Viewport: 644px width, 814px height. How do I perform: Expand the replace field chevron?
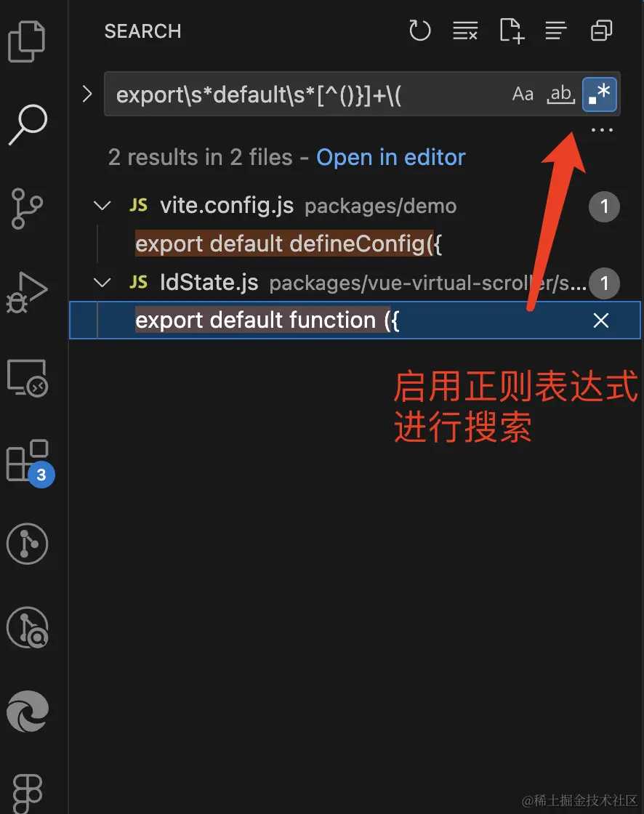point(87,94)
